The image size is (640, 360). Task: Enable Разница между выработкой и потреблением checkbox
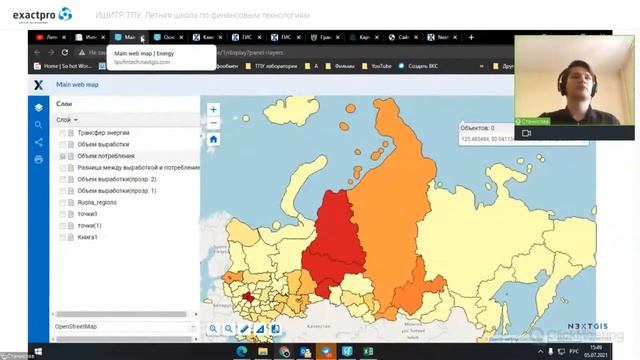point(62,168)
